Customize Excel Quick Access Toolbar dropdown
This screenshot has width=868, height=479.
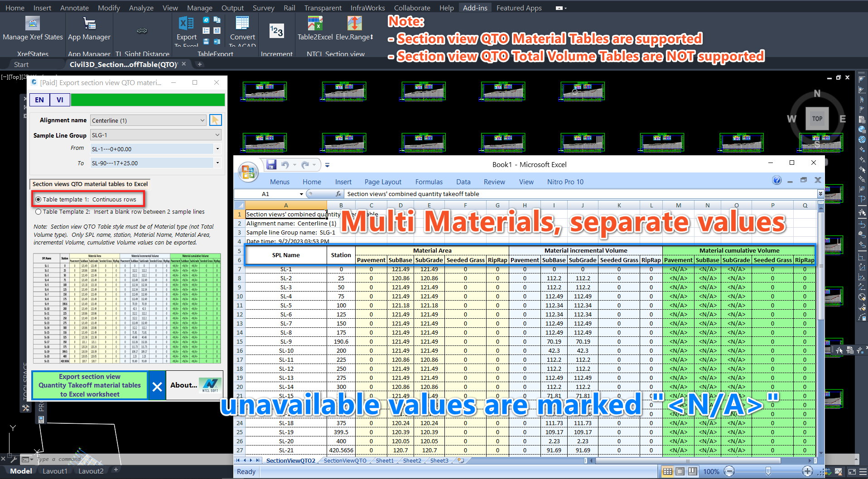(x=327, y=165)
